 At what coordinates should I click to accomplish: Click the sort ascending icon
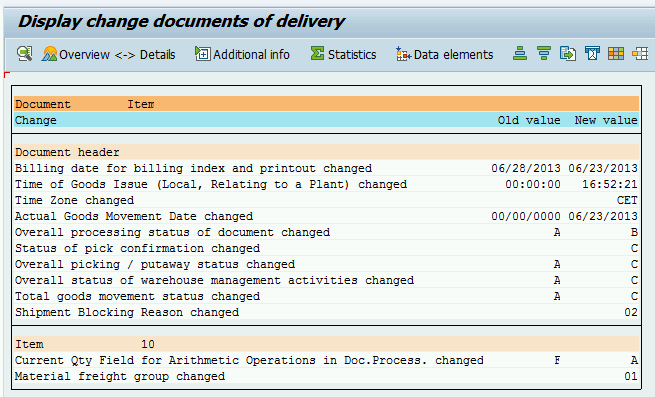pos(520,54)
